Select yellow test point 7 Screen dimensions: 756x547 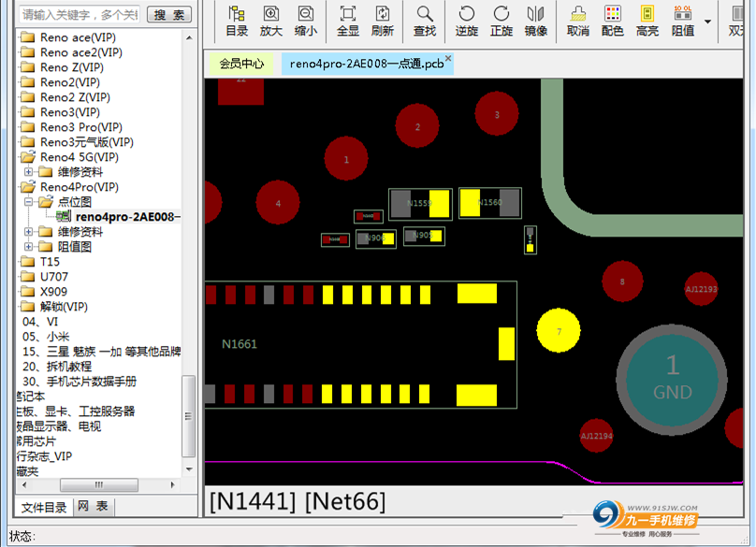point(559,330)
